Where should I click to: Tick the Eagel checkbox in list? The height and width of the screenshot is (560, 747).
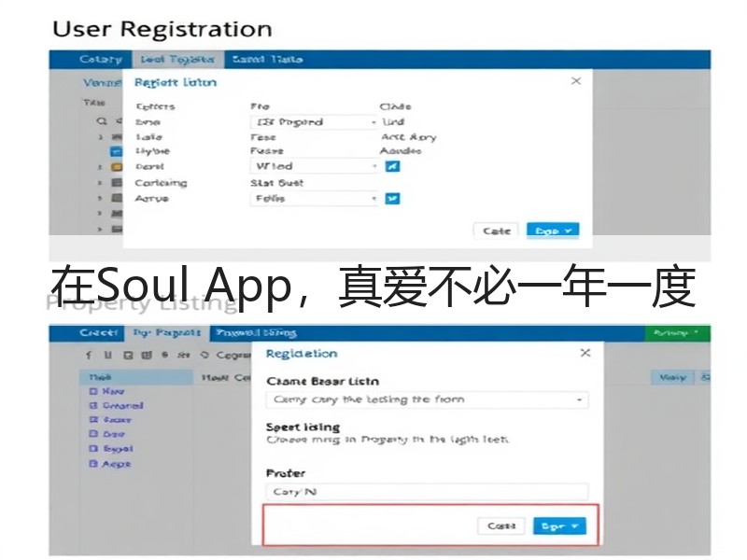pyautogui.click(x=93, y=449)
